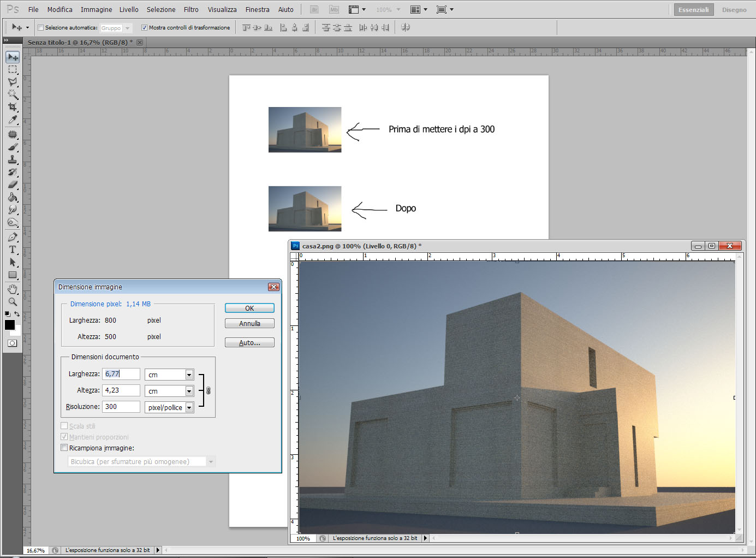This screenshot has width=756, height=558.
Task: Toggle Selezione automatica checkbox
Action: click(40, 28)
